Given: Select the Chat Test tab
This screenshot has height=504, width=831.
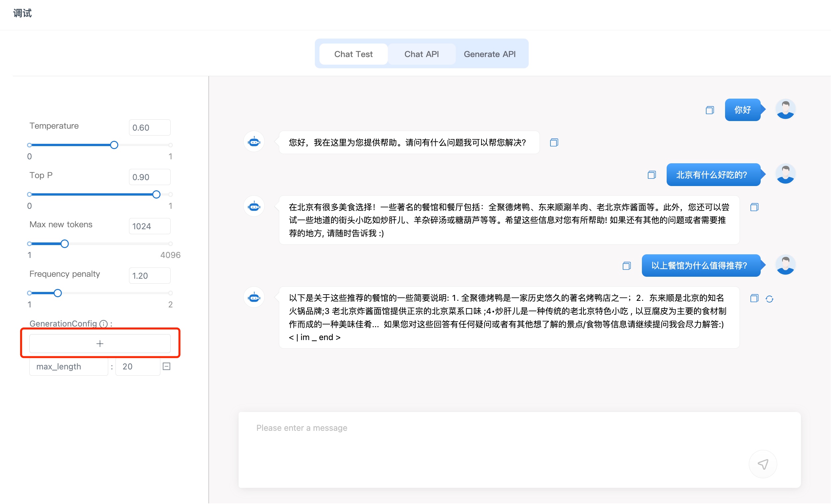Looking at the screenshot, I should [353, 54].
